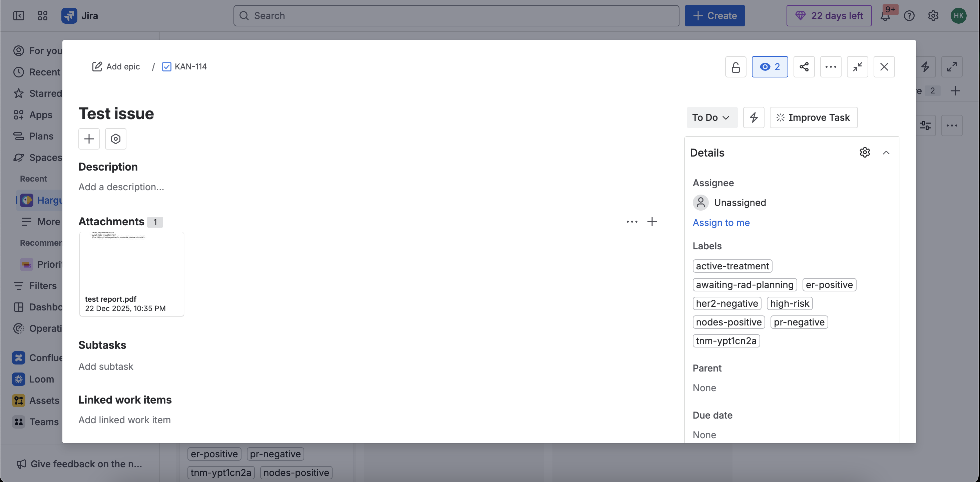Click the add content plus button under title

point(89,139)
